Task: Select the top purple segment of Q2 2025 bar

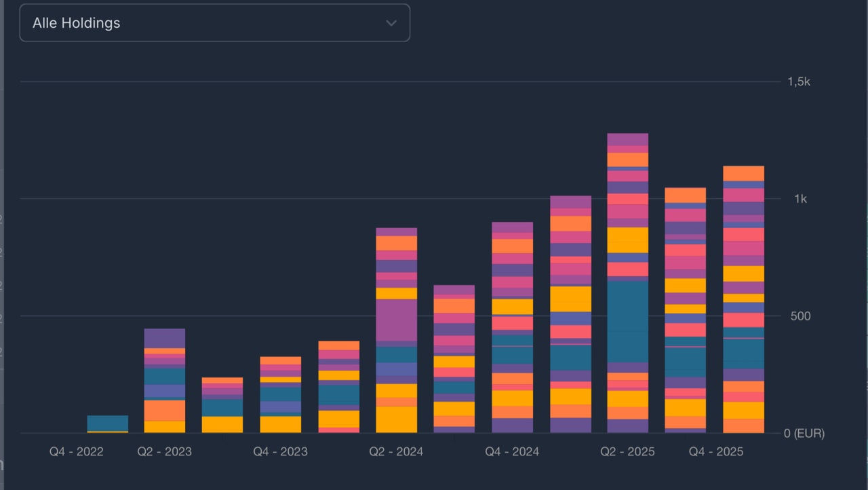Action: 627,139
